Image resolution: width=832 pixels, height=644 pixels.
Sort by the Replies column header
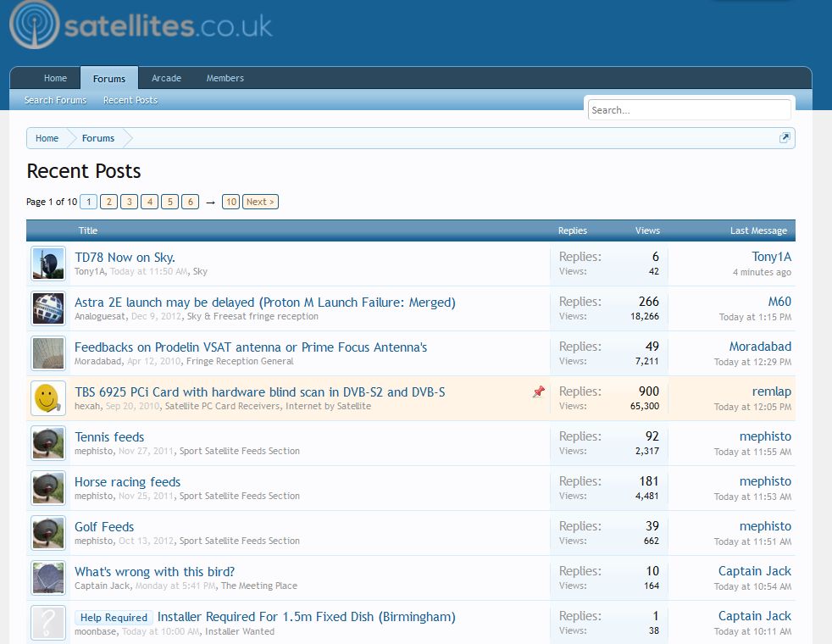pyautogui.click(x=573, y=230)
